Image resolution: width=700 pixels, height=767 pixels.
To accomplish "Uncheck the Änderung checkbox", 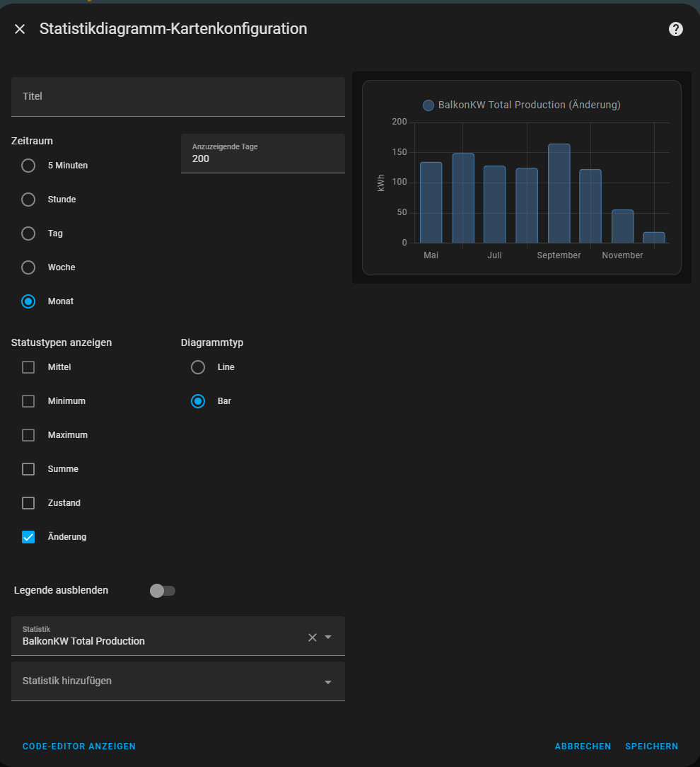I will 28,537.
